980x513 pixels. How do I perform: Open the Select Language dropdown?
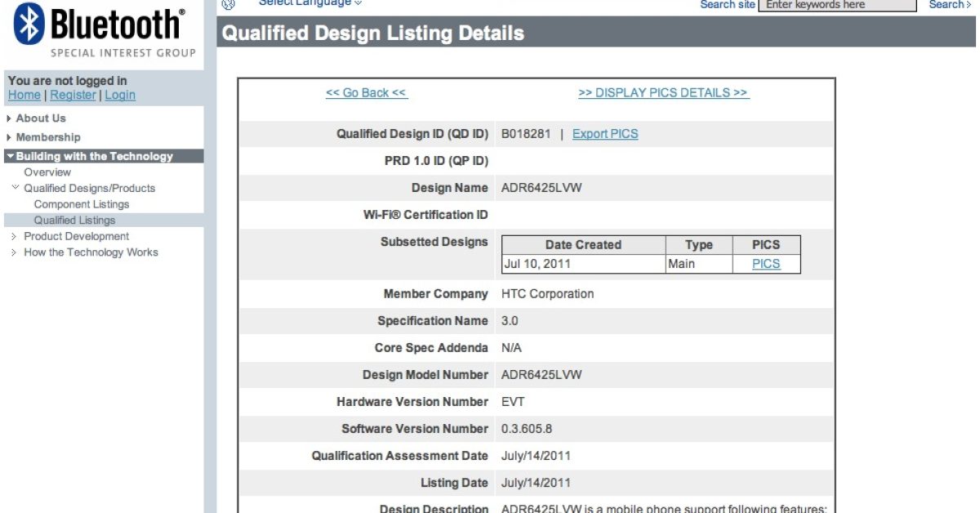coord(310,3)
